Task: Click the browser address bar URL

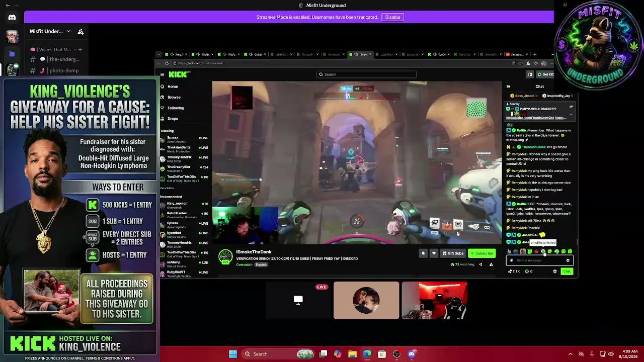Action: [200, 63]
